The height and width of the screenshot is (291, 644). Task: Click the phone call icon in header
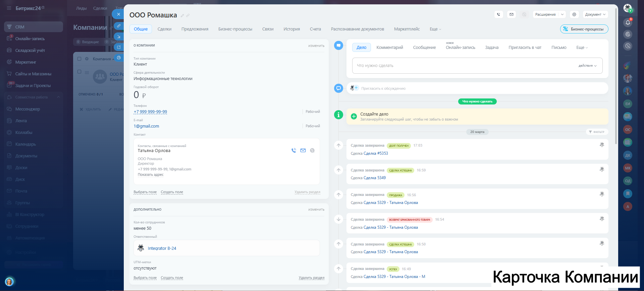coord(498,14)
